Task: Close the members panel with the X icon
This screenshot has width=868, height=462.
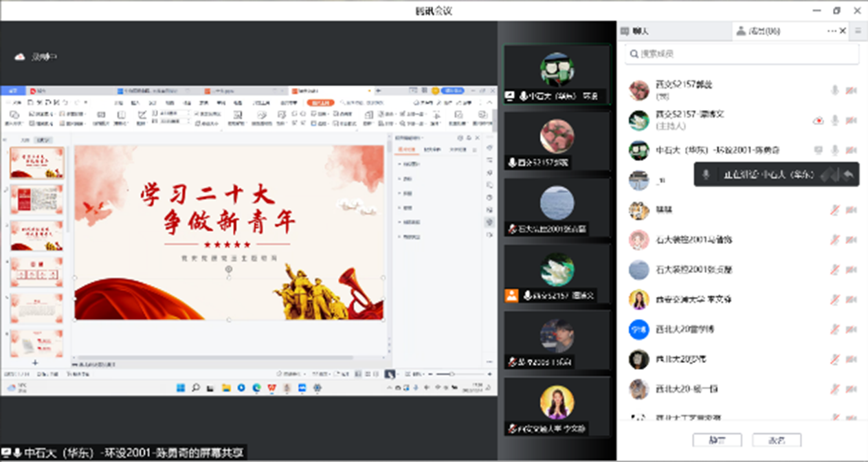Action: tap(843, 31)
